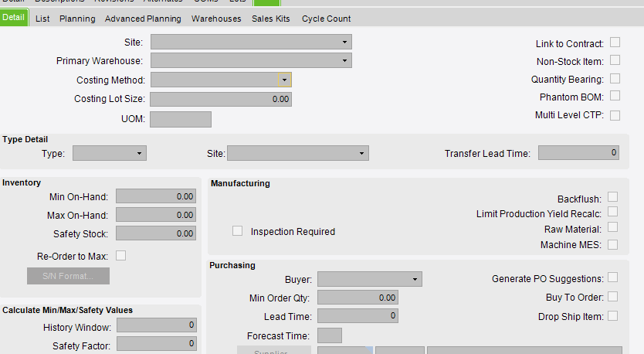Click the S/N Format button

coord(68,276)
